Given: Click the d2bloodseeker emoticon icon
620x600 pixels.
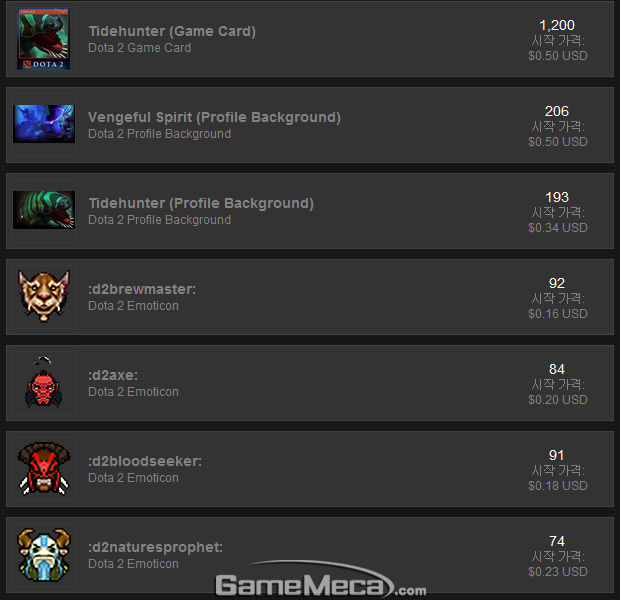Looking at the screenshot, I should point(44,469).
